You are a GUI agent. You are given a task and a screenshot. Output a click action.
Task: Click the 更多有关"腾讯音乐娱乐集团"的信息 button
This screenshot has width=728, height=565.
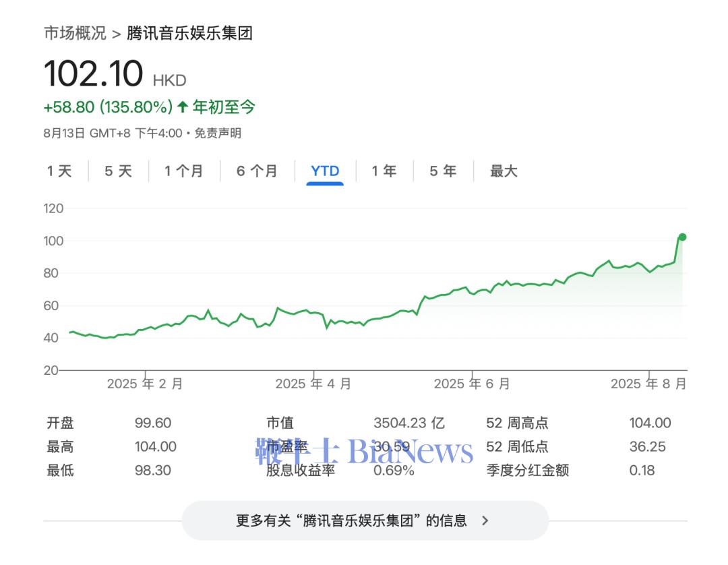(365, 521)
